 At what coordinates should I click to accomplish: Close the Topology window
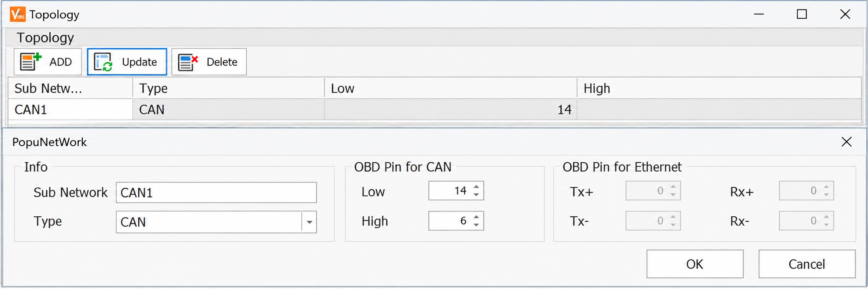coord(845,14)
